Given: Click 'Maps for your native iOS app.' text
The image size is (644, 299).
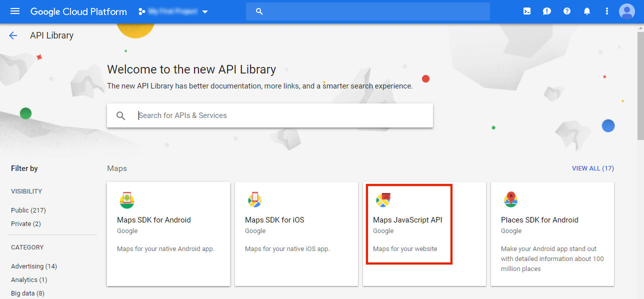Looking at the screenshot, I should pyautogui.click(x=287, y=249).
